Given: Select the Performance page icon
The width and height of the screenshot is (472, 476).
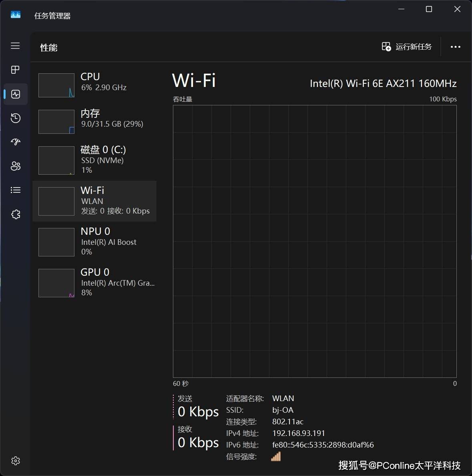Looking at the screenshot, I should click(x=16, y=94).
